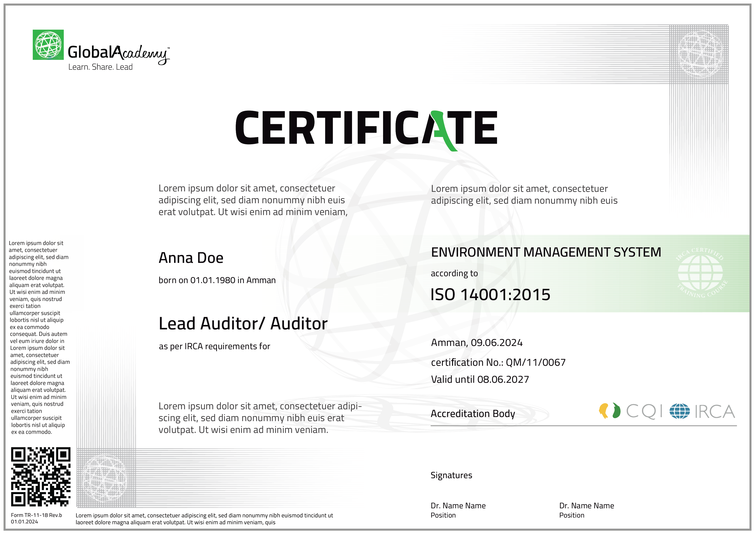Click the green A in CERTIFICATE title

[444, 131]
